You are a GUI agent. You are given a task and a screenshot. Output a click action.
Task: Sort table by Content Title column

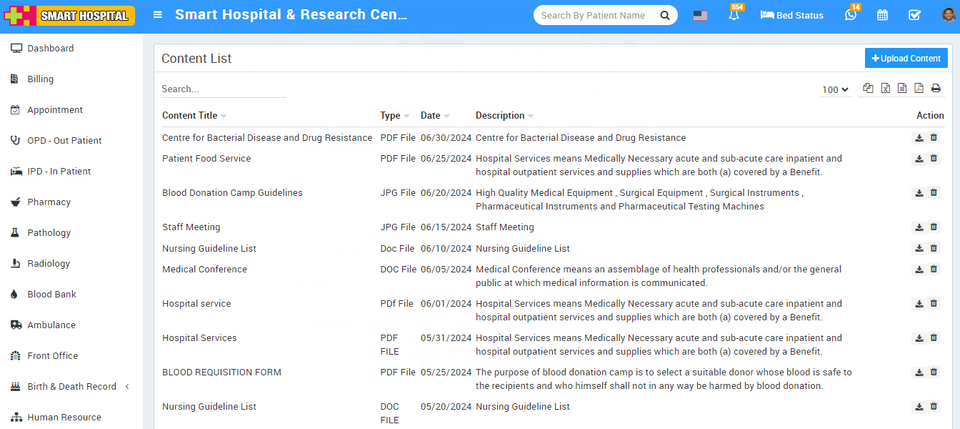click(194, 116)
